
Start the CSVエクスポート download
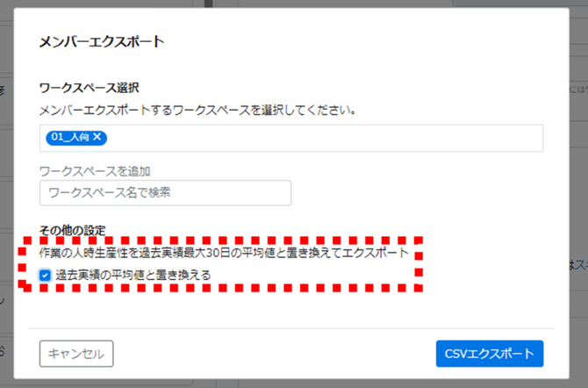click(x=489, y=353)
